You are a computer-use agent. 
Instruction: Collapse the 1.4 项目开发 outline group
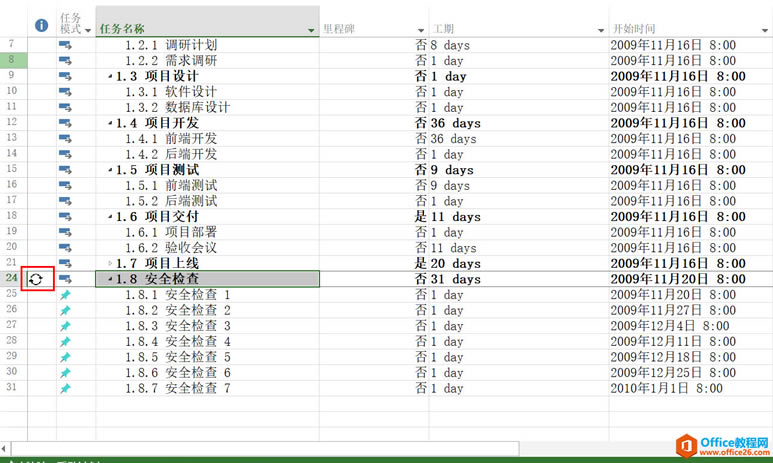[x=110, y=123]
